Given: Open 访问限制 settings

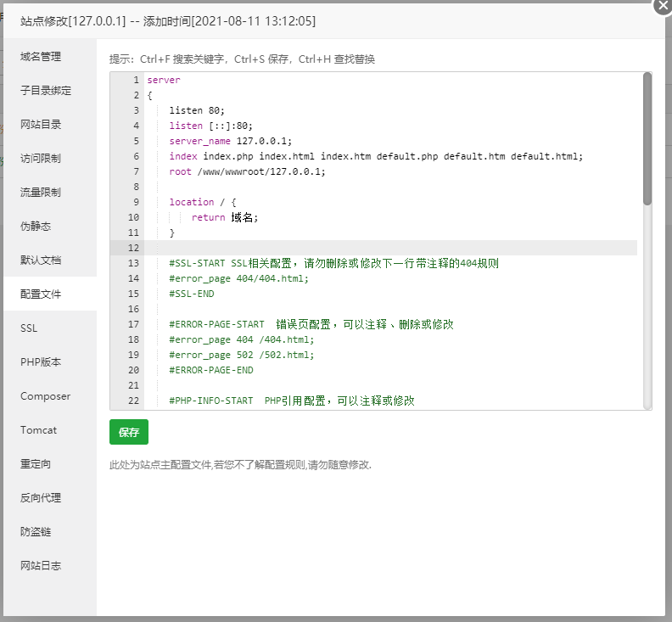Looking at the screenshot, I should click(x=41, y=159).
